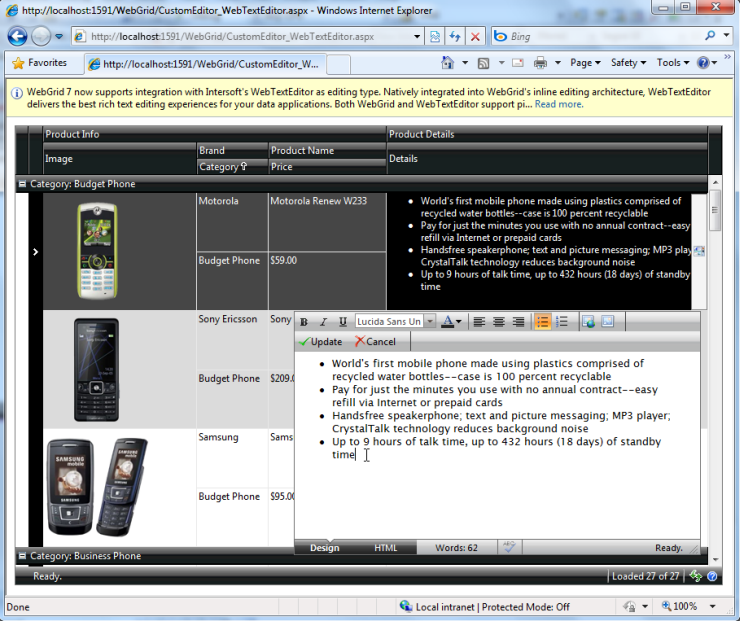Cancel the text editing
Screen dimensions: 740x621
pyautogui.click(x=375, y=342)
